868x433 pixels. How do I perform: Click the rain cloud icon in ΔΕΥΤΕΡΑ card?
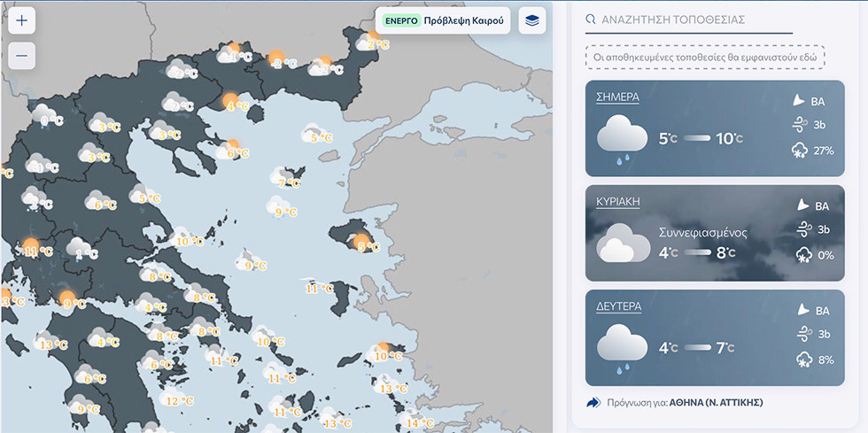click(x=622, y=347)
